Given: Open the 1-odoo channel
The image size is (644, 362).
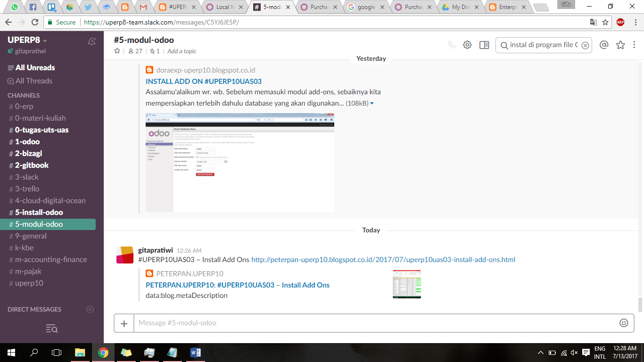Looking at the screenshot, I should point(25,142).
